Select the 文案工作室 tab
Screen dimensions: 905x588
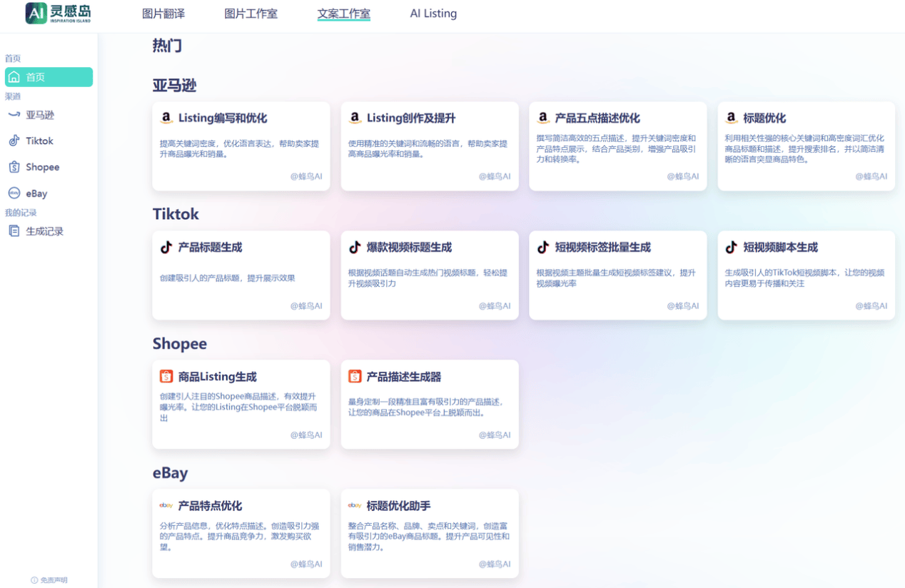[343, 14]
